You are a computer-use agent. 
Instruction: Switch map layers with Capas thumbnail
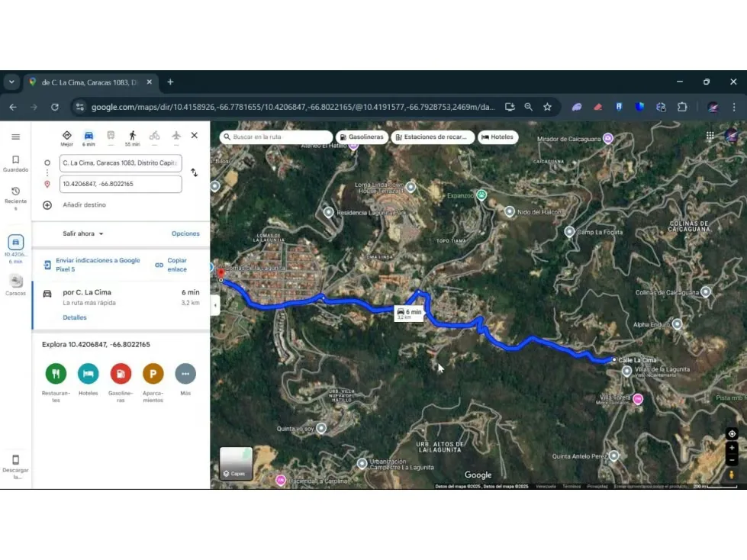[237, 464]
